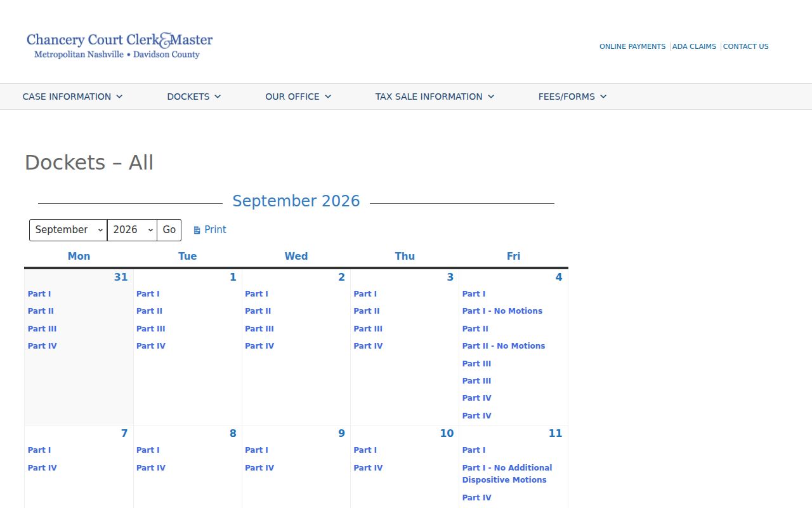Open day 10 date number link
The width and height of the screenshot is (812, 508).
pyautogui.click(x=447, y=433)
